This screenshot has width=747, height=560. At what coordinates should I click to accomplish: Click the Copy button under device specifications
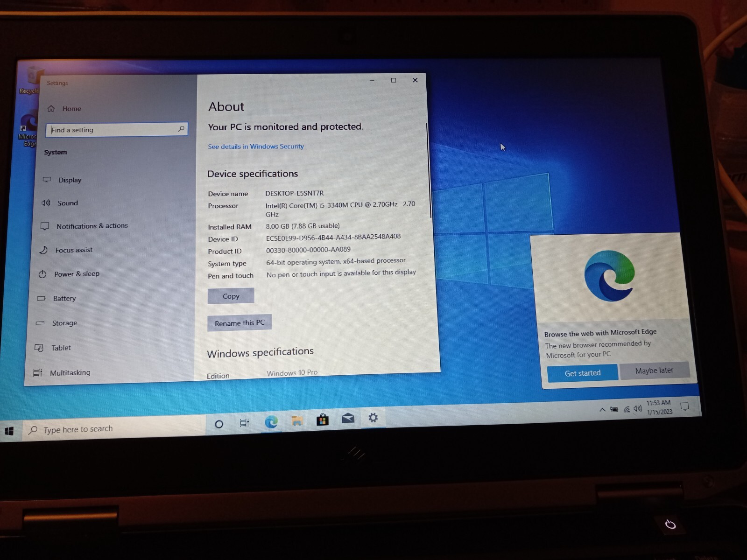click(x=231, y=296)
